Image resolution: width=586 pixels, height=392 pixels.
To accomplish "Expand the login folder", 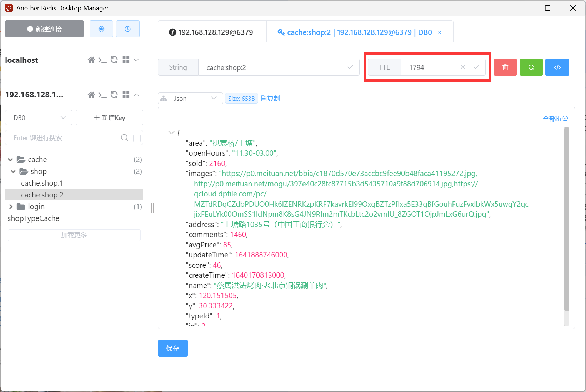I will click(x=11, y=207).
